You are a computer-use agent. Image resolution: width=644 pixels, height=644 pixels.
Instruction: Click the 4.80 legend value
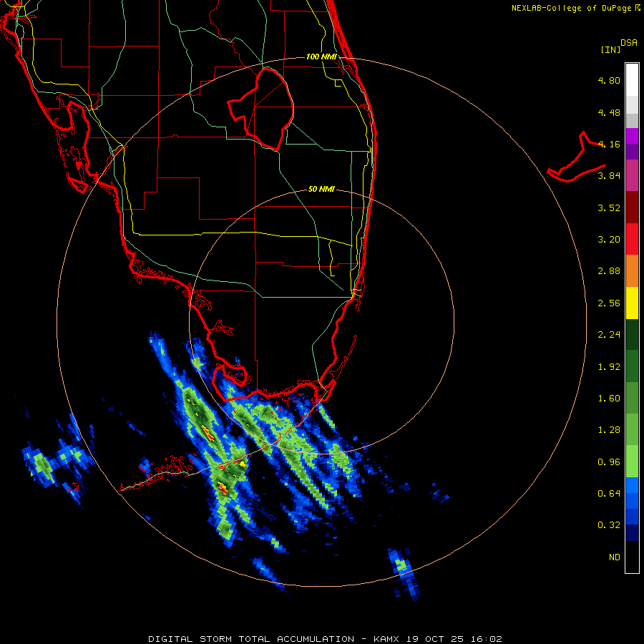click(x=609, y=80)
